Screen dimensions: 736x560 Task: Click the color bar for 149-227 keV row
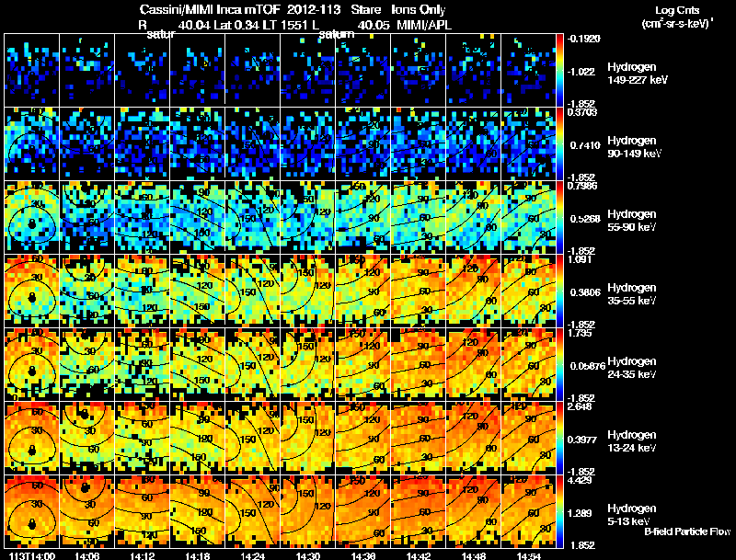(559, 71)
